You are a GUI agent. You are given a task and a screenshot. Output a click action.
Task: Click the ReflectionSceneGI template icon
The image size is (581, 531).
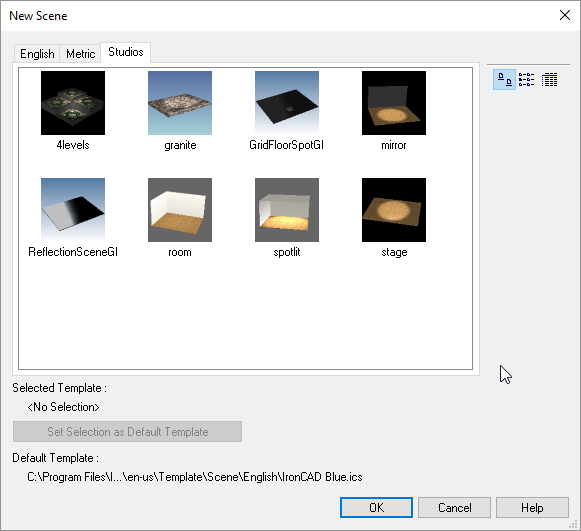coord(73,210)
